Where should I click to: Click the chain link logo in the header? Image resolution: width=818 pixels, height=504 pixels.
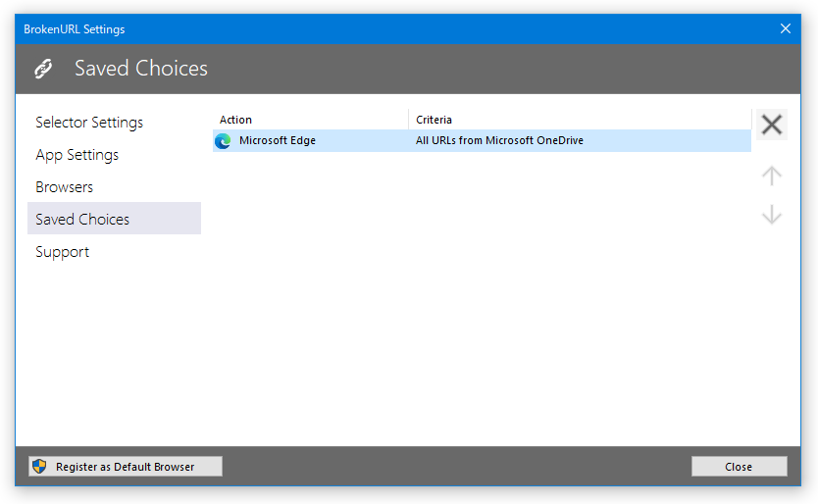pyautogui.click(x=43, y=69)
